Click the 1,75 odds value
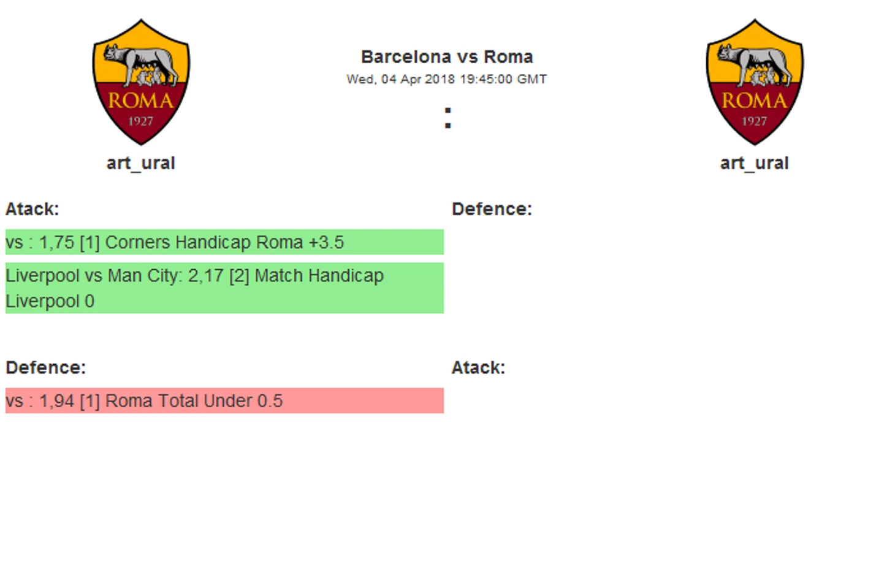Viewport: 895px width, 588px height. click(56, 243)
